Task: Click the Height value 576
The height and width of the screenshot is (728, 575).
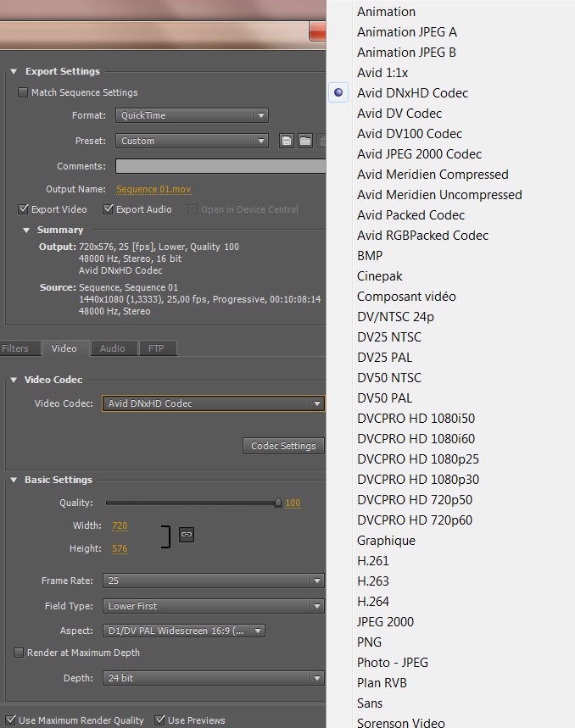Action: coord(120,548)
